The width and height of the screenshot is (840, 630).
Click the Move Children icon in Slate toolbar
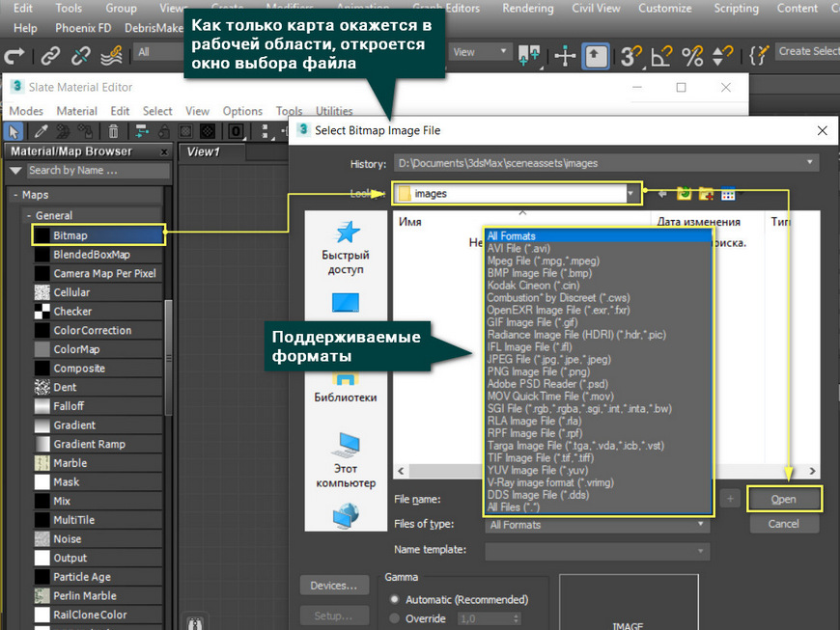142,130
